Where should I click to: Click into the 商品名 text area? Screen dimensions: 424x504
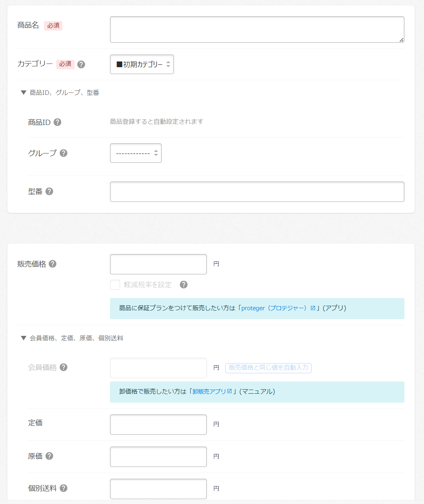point(257,29)
